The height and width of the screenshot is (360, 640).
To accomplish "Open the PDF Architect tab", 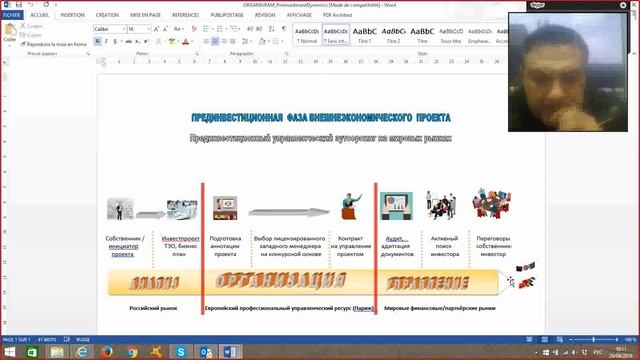I will point(337,15).
